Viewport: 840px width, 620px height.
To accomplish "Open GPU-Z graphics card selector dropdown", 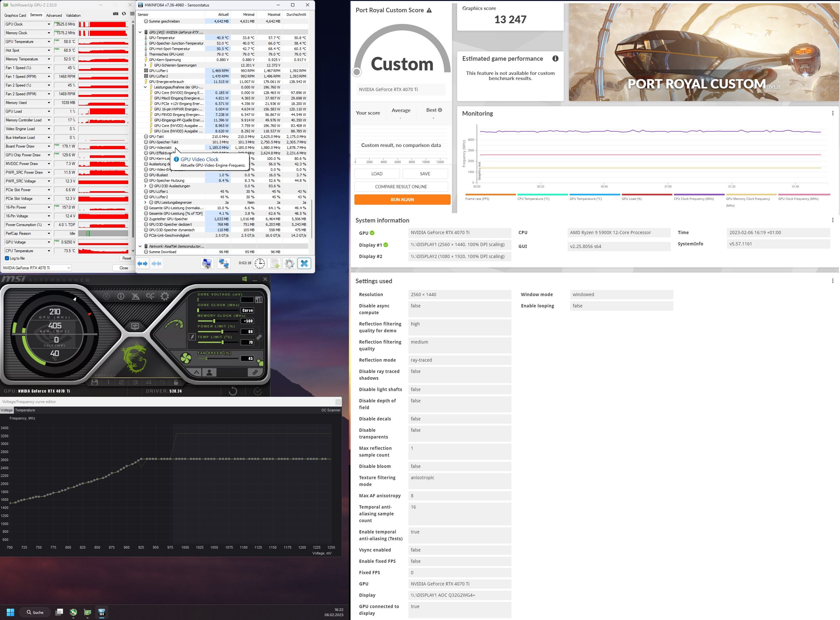I will coord(37,268).
